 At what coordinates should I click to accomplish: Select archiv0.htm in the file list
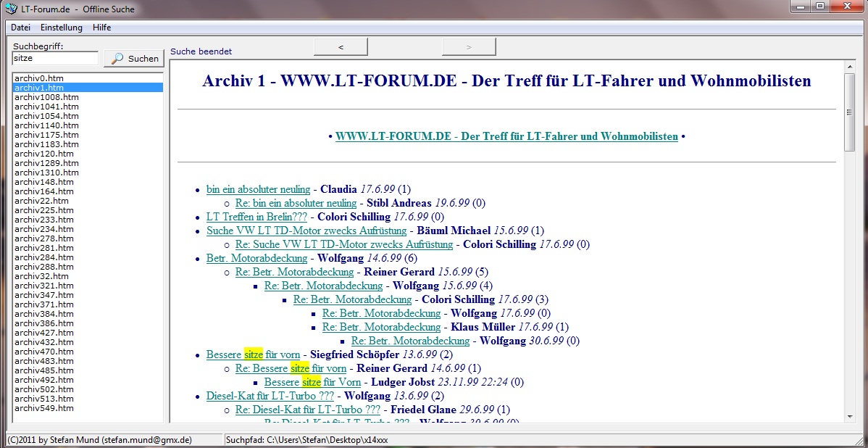[88, 78]
